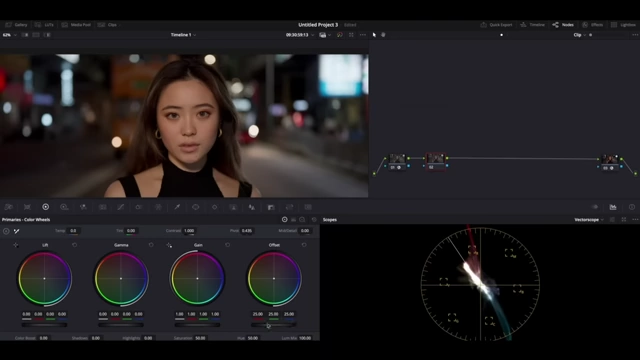
Task: Toggle the auto balance icon
Action: [x=6, y=231]
